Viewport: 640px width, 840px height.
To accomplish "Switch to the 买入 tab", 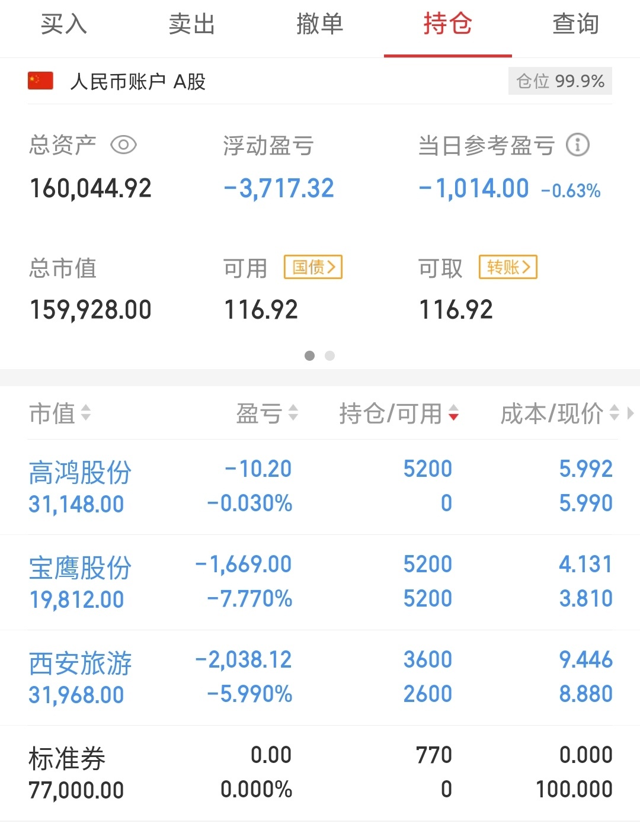I will point(64,25).
